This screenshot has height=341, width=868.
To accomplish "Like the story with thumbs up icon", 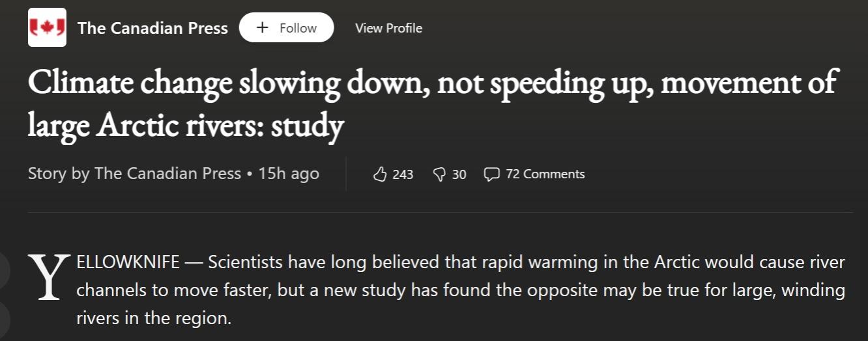I will (x=380, y=174).
